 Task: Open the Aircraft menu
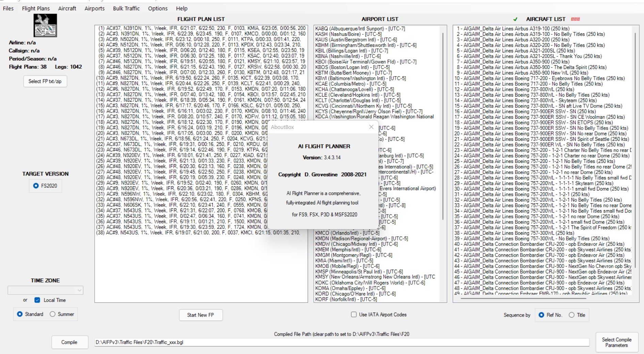(67, 9)
